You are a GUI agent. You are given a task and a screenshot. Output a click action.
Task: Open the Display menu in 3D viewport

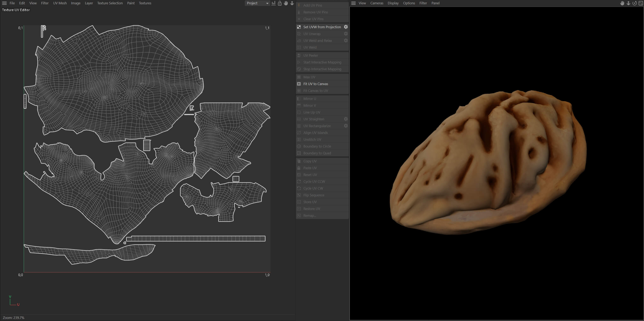393,3
